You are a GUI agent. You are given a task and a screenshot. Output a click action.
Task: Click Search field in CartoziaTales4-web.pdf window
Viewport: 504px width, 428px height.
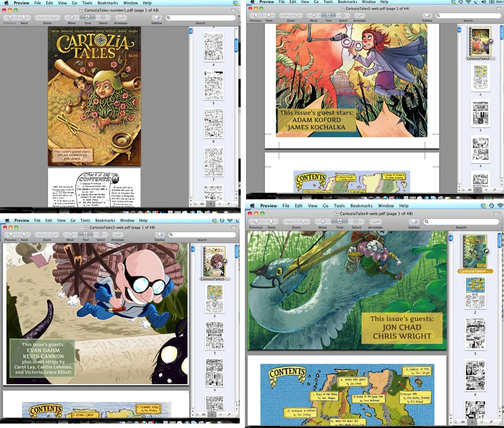click(461, 222)
